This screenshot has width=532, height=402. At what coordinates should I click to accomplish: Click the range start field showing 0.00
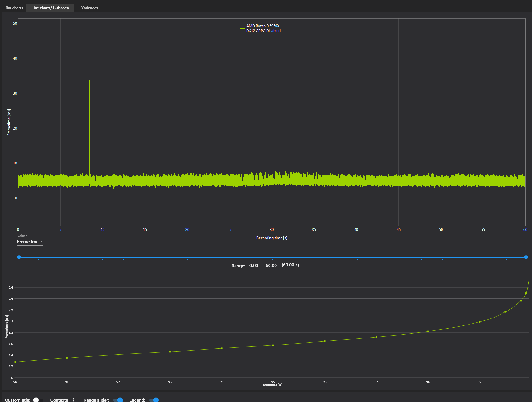[254, 265]
